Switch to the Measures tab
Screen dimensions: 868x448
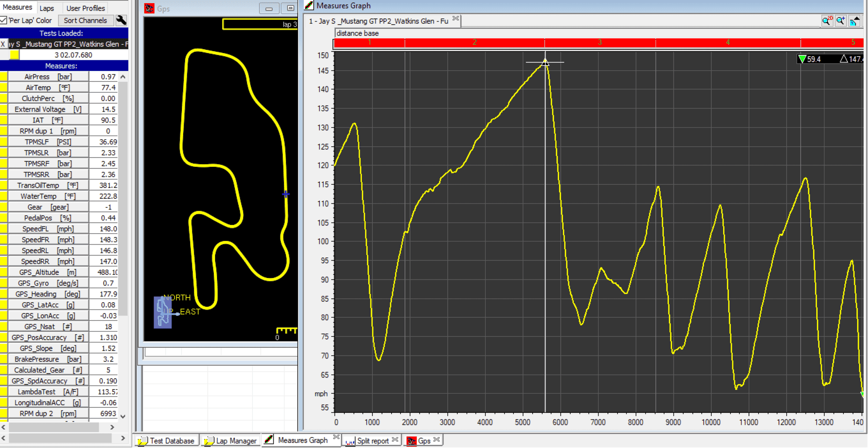[17, 7]
